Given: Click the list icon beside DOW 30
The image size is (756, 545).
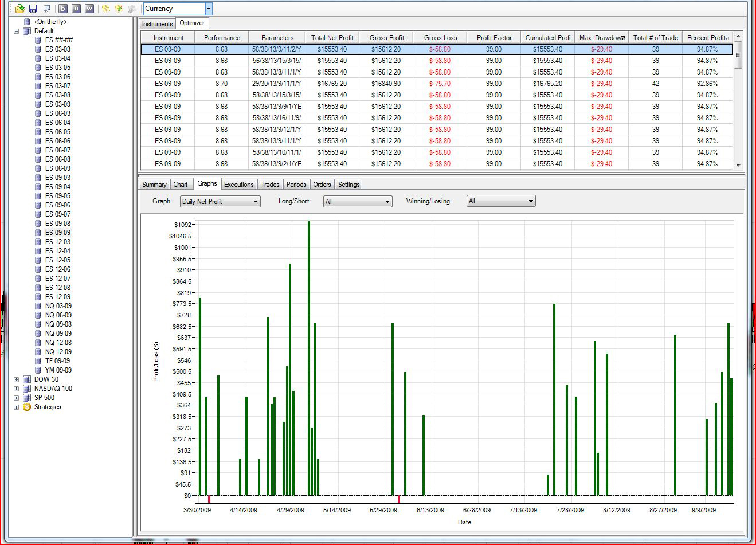Looking at the screenshot, I should [27, 379].
